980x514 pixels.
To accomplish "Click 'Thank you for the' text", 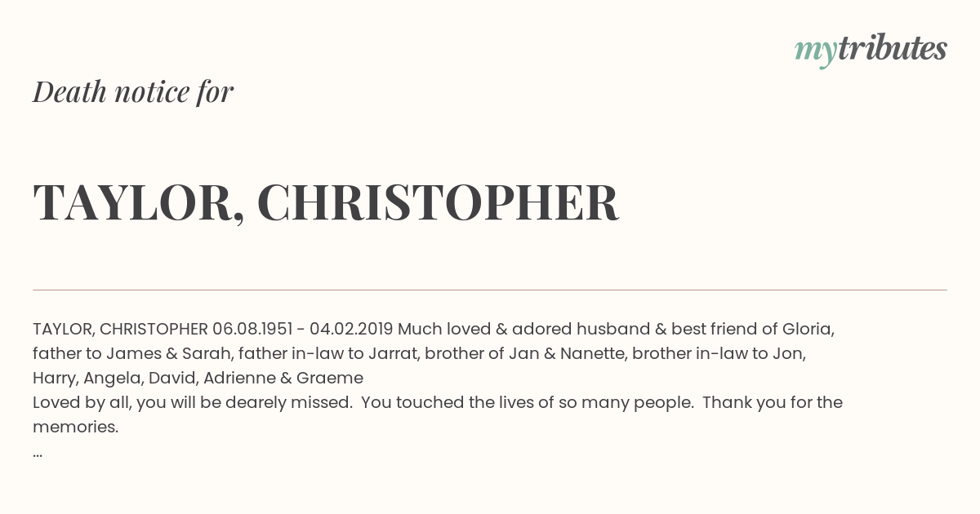I will point(773,402).
